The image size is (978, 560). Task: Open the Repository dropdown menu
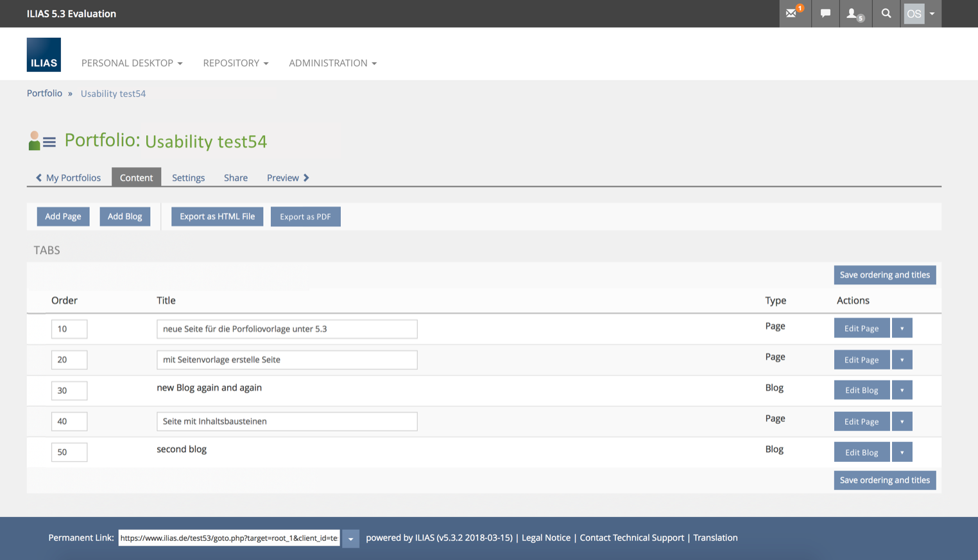(236, 63)
